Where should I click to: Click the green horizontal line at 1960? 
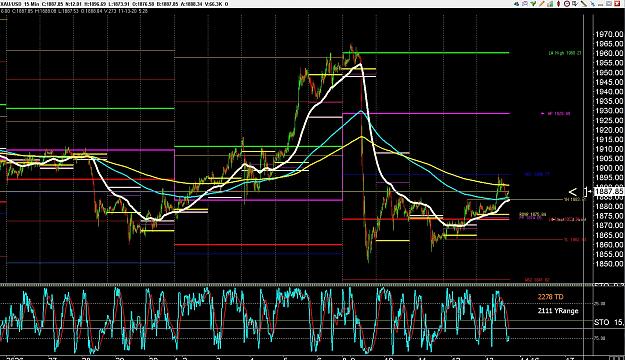426,53
